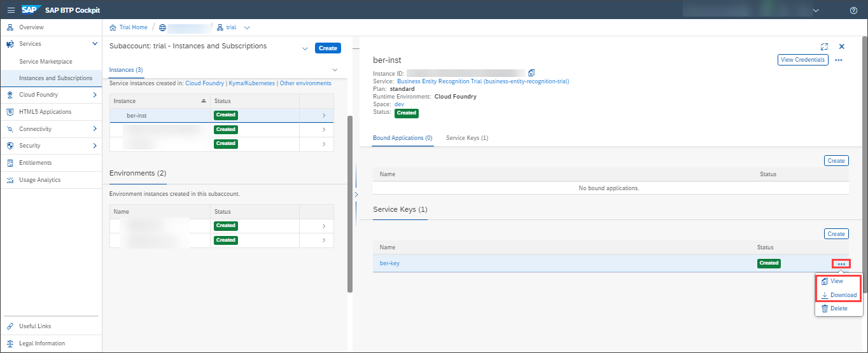
Task: Open actions menu for ber-key
Action: point(841,264)
